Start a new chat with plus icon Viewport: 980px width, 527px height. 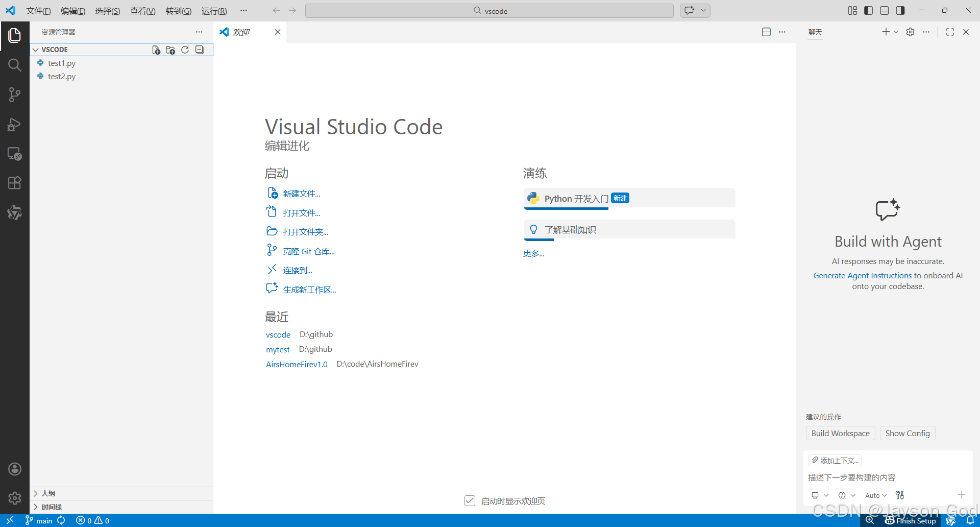[886, 32]
